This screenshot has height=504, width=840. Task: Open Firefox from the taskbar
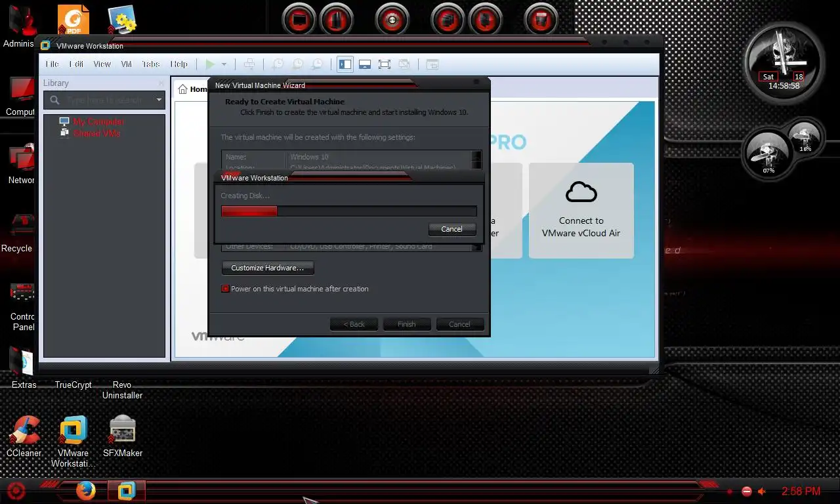click(x=85, y=490)
